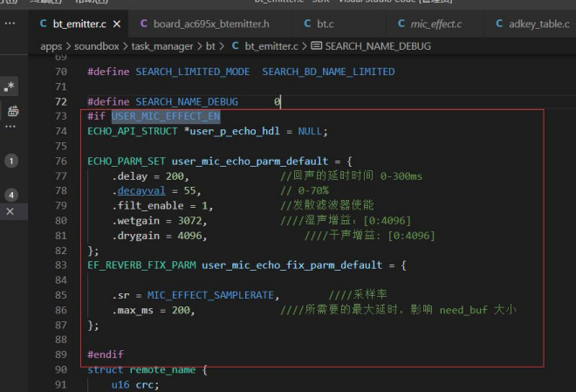Switch to the bt.c tab
Image resolution: width=576 pixels, height=392 pixels.
coord(326,24)
